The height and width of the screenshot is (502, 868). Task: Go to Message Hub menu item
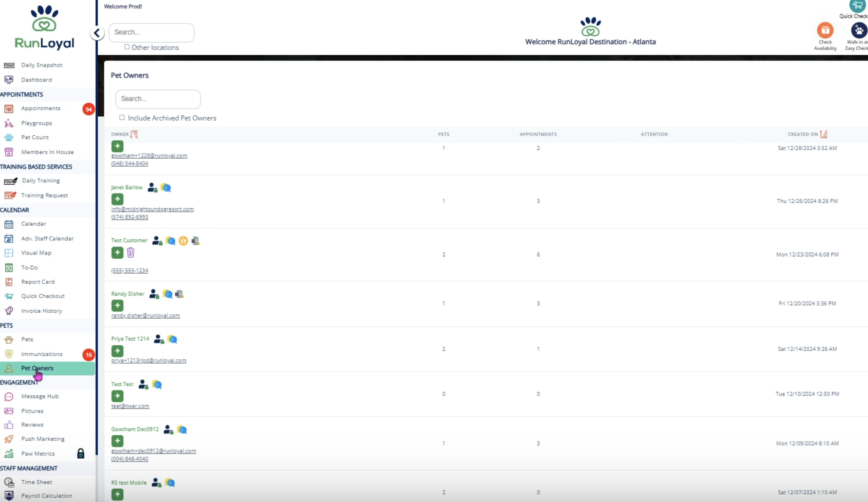click(x=39, y=396)
